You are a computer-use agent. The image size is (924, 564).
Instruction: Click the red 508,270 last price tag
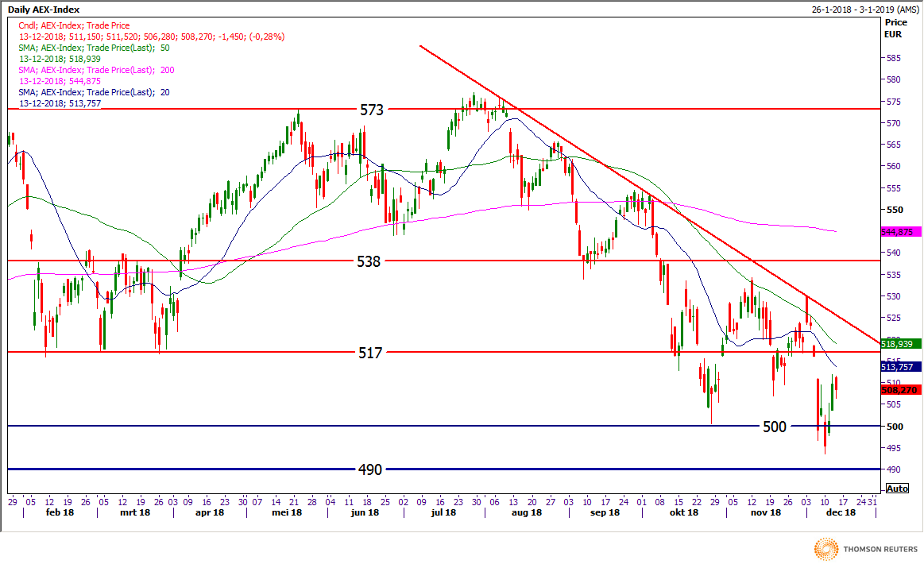coord(900,390)
